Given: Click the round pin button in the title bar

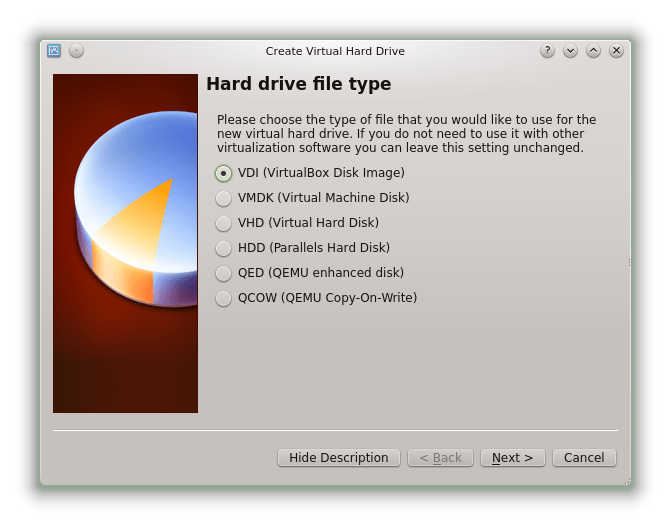Looking at the screenshot, I should (x=77, y=51).
